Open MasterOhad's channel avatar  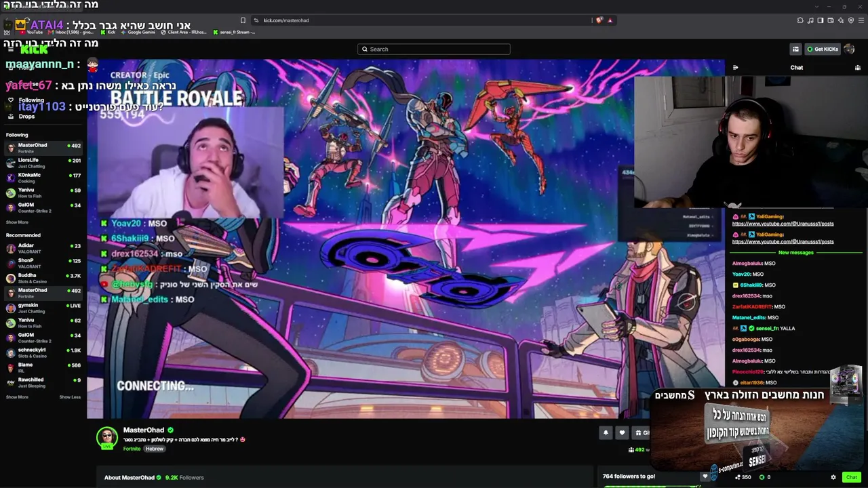pyautogui.click(x=107, y=438)
